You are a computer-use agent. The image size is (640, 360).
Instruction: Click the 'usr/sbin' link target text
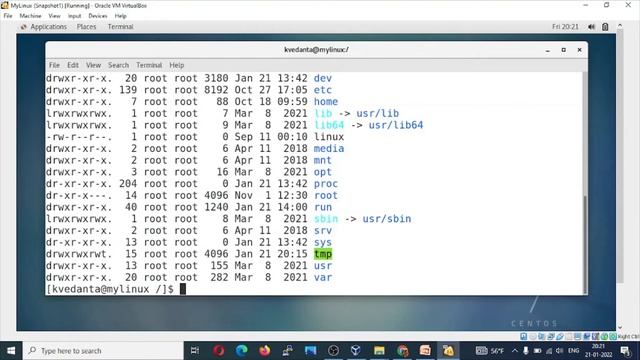pos(387,219)
